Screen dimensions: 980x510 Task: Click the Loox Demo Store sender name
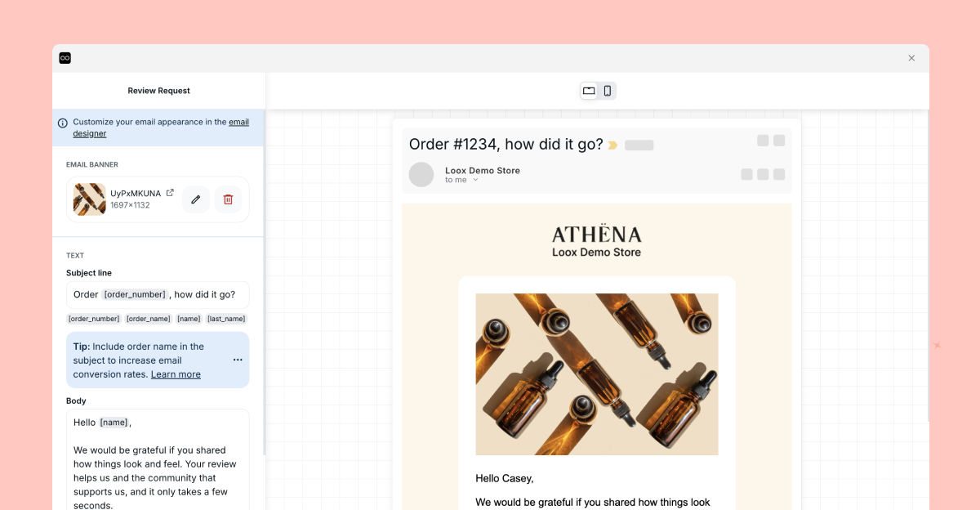[483, 171]
